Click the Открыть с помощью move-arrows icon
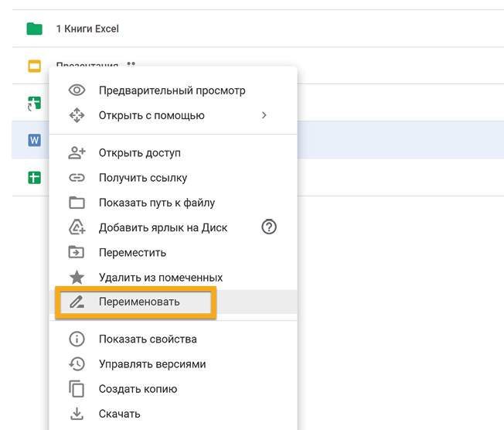504x430 pixels. point(77,115)
